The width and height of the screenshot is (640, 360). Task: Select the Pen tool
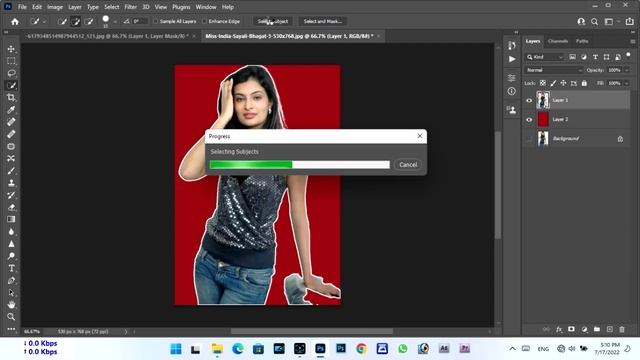tap(11, 280)
